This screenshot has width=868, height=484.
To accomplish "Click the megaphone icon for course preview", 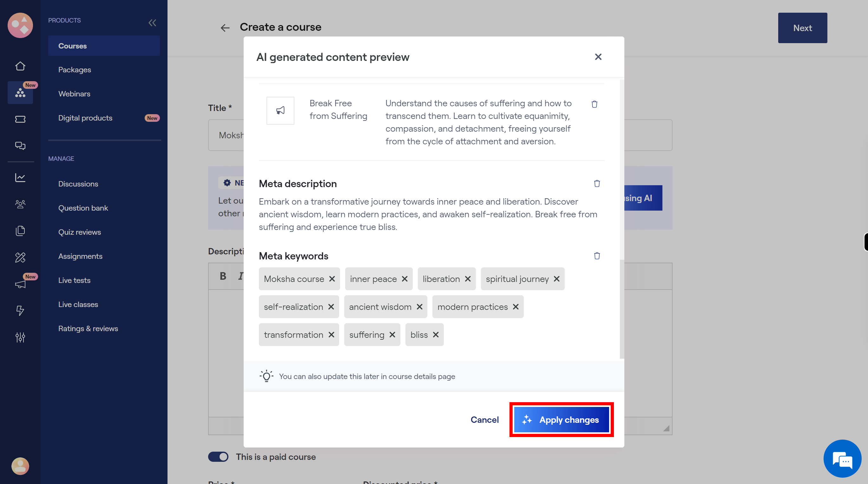I will click(x=280, y=110).
